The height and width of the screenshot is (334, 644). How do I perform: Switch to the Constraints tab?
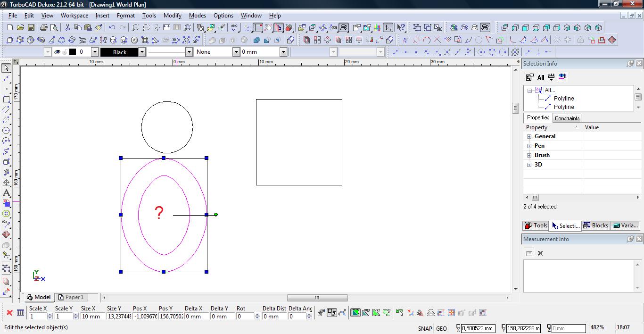pos(567,118)
